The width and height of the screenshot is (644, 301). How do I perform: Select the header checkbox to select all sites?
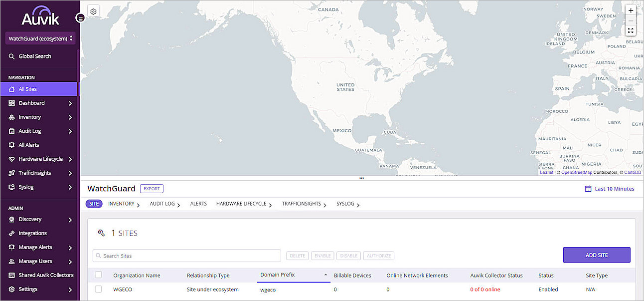[x=98, y=275]
